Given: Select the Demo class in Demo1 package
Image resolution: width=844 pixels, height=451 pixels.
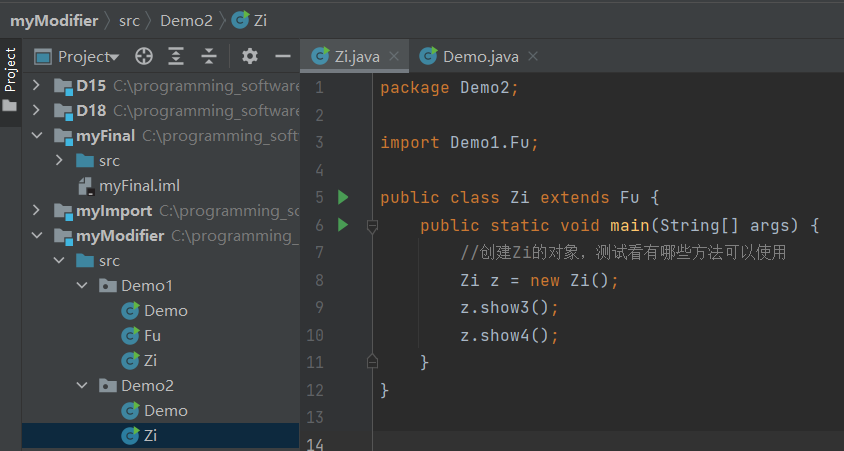Looking at the screenshot, I should [166, 311].
